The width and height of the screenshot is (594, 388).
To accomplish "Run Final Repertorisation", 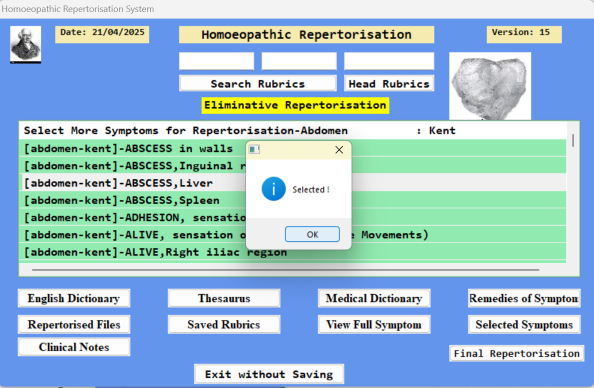I will pos(516,354).
